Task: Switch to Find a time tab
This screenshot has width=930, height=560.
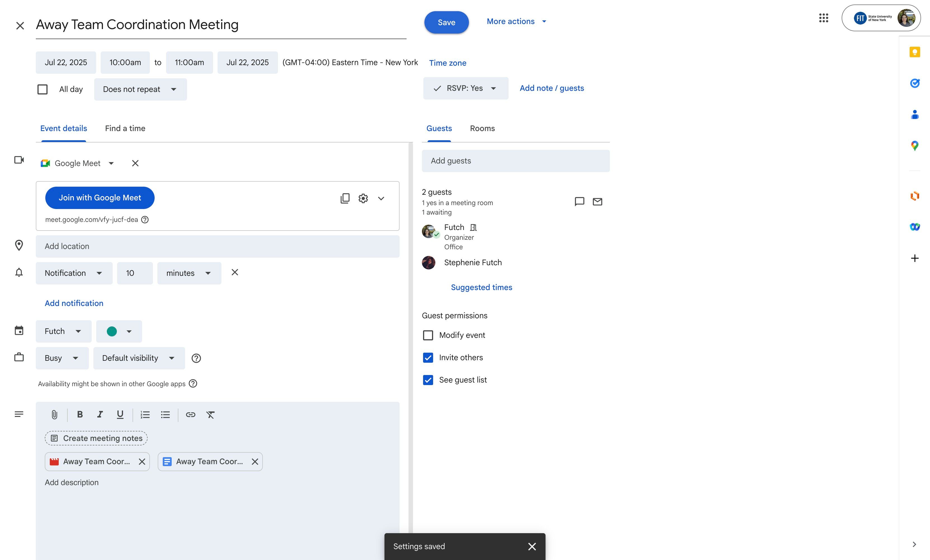Action: (x=125, y=129)
